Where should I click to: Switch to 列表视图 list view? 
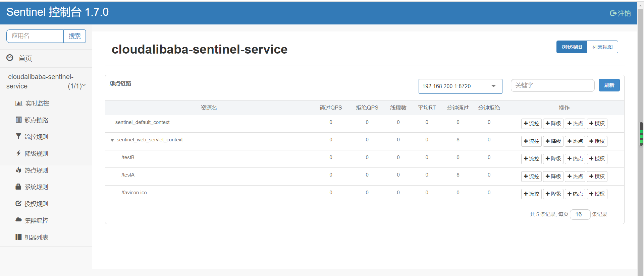602,47
